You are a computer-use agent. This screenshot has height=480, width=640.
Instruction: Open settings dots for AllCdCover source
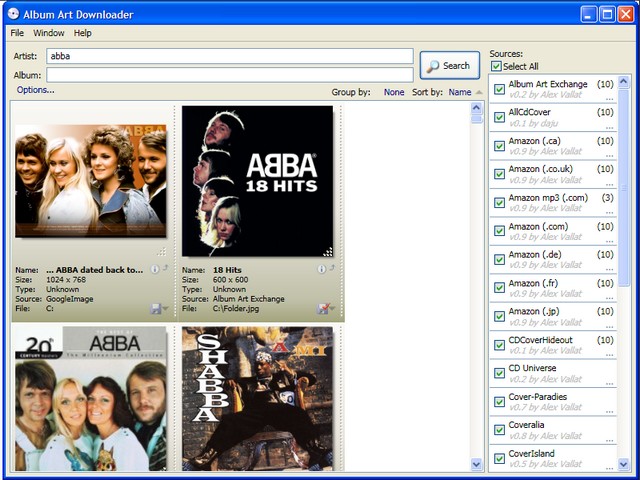(609, 127)
